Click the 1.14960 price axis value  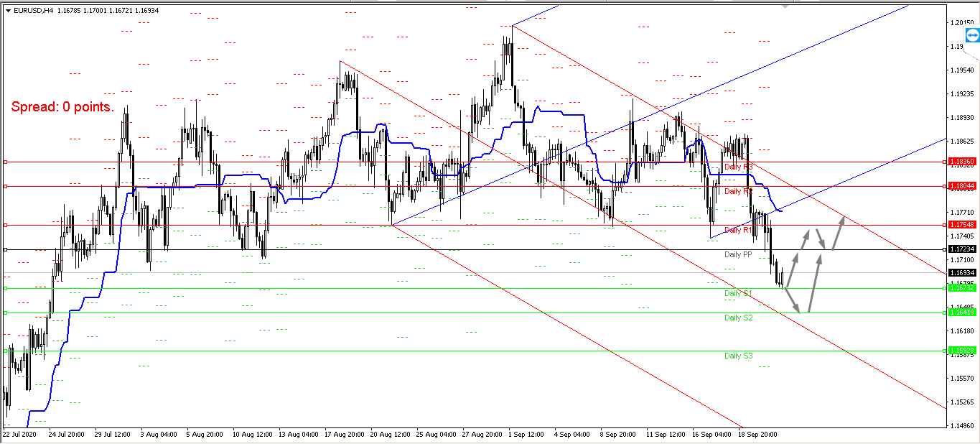pyautogui.click(x=962, y=425)
